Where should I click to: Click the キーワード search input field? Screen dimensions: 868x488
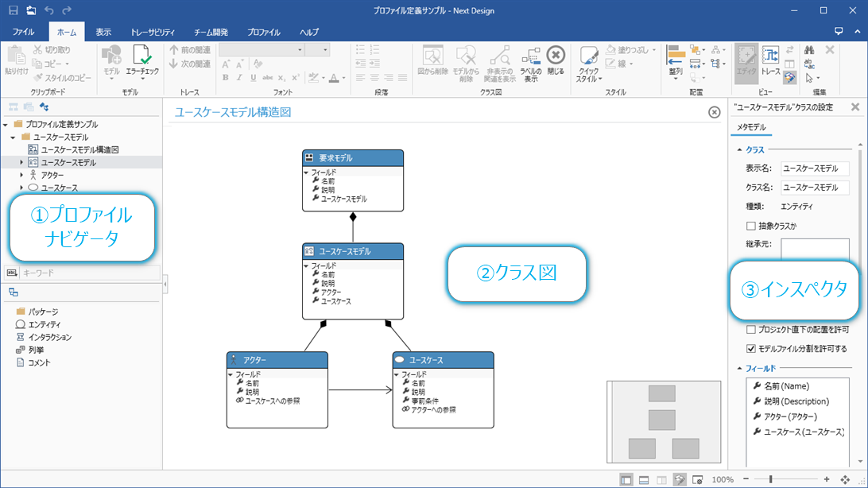[87, 273]
